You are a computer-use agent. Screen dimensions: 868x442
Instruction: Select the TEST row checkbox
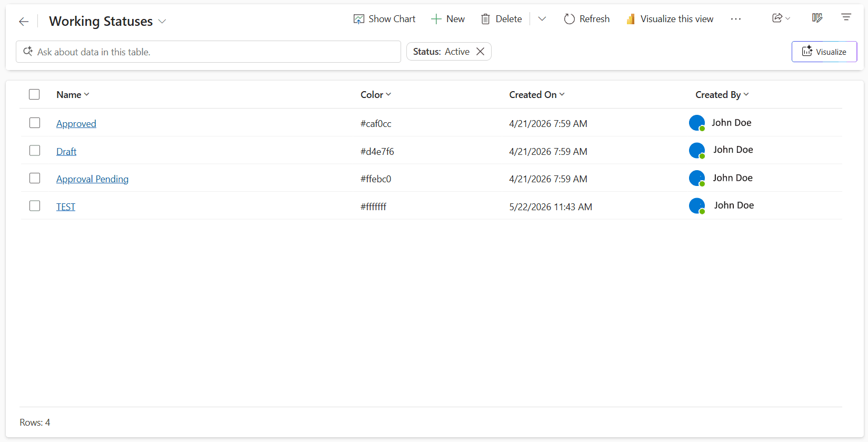[35, 206]
